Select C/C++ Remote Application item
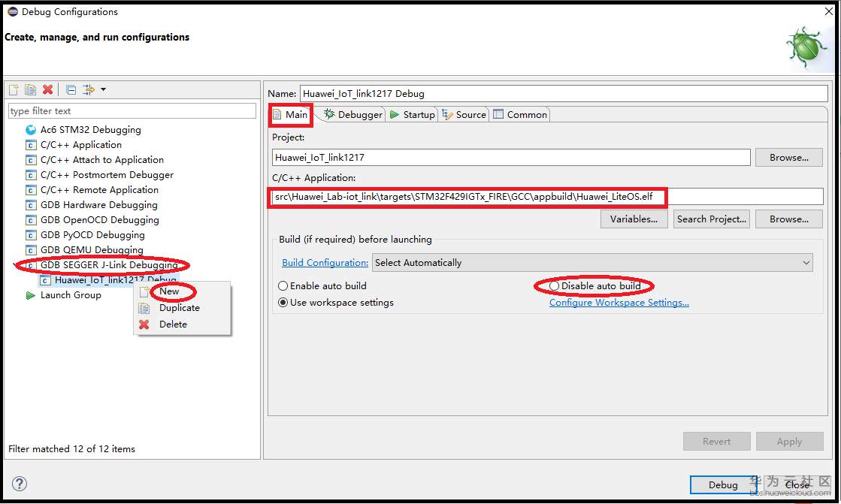The width and height of the screenshot is (841, 504). point(99,190)
